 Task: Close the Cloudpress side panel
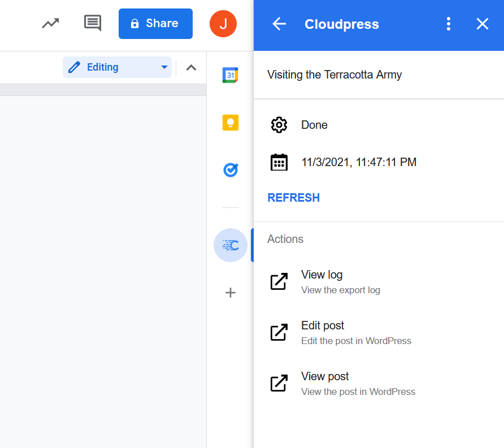click(482, 24)
